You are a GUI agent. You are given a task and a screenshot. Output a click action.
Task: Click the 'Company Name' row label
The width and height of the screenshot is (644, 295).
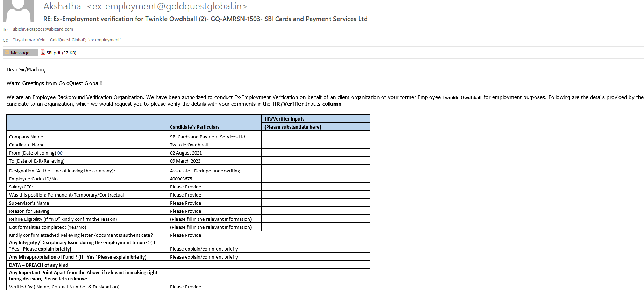tap(26, 137)
